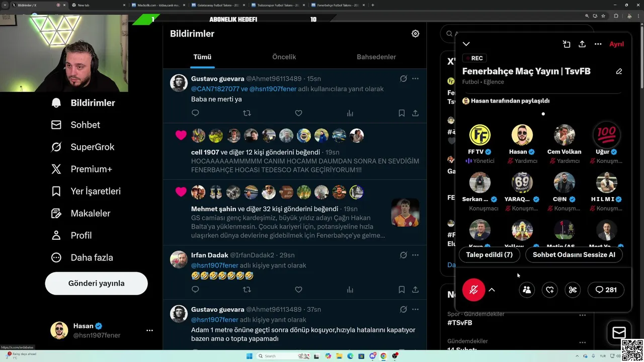Expand microphone options arrow in Space
Screen dimensions: 644x362
click(492, 290)
